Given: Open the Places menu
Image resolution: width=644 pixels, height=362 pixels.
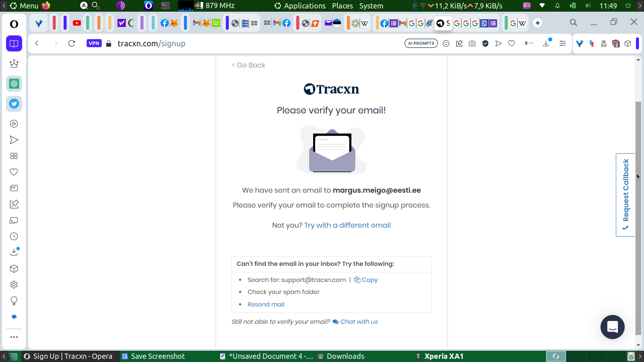Looking at the screenshot, I should [x=343, y=6].
